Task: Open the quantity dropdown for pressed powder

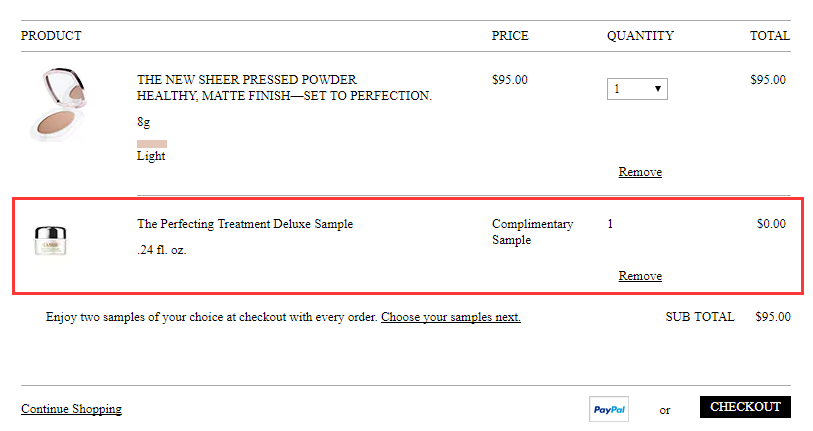Action: (x=637, y=89)
